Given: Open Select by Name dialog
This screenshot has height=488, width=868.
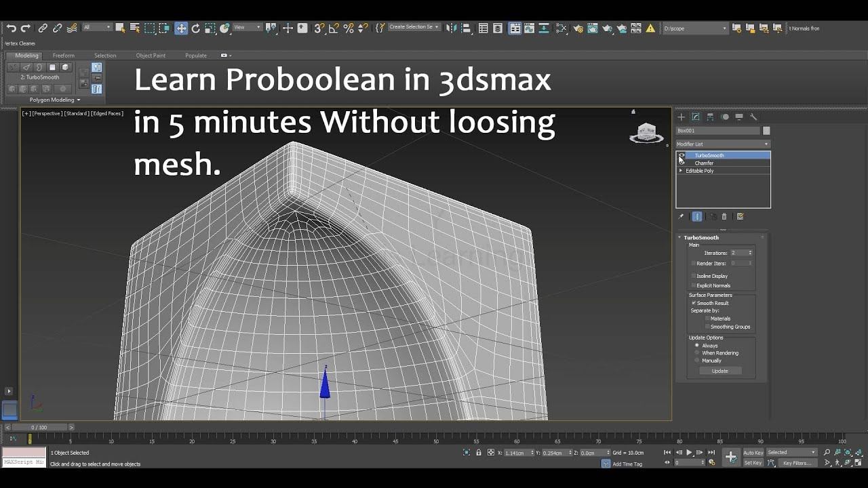Looking at the screenshot, I should (135, 28).
